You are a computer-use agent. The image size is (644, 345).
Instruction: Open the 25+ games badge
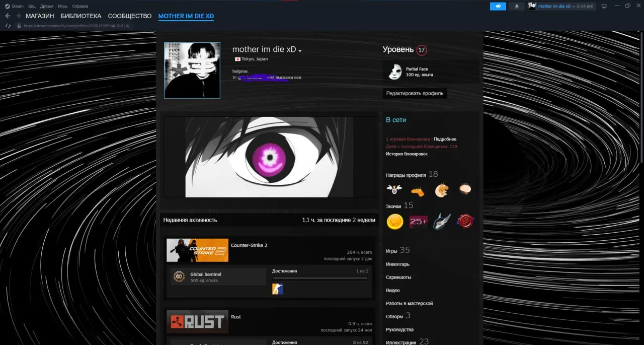pos(418,221)
